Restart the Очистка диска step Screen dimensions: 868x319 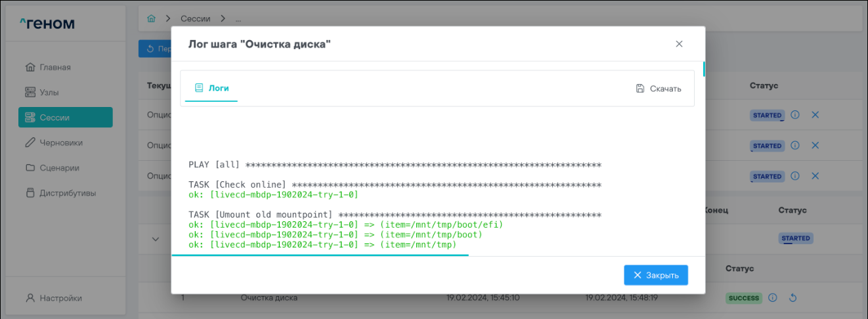pos(792,298)
